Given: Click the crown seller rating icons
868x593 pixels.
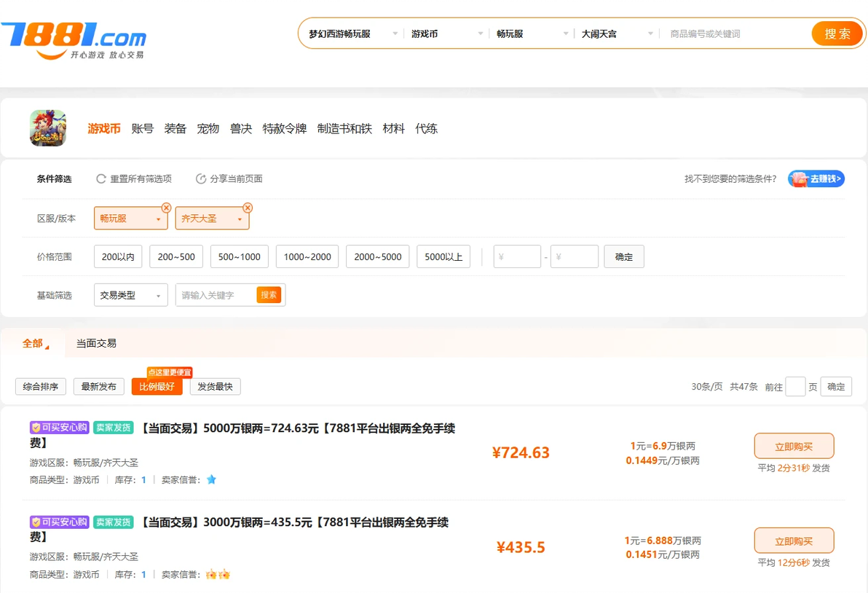Looking at the screenshot, I should (218, 574).
